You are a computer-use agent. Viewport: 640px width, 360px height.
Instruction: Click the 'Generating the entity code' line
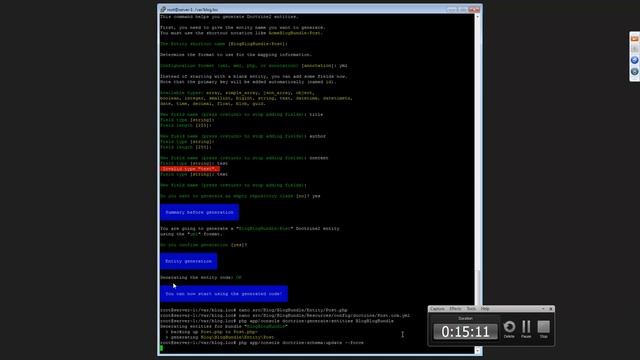pos(201,278)
